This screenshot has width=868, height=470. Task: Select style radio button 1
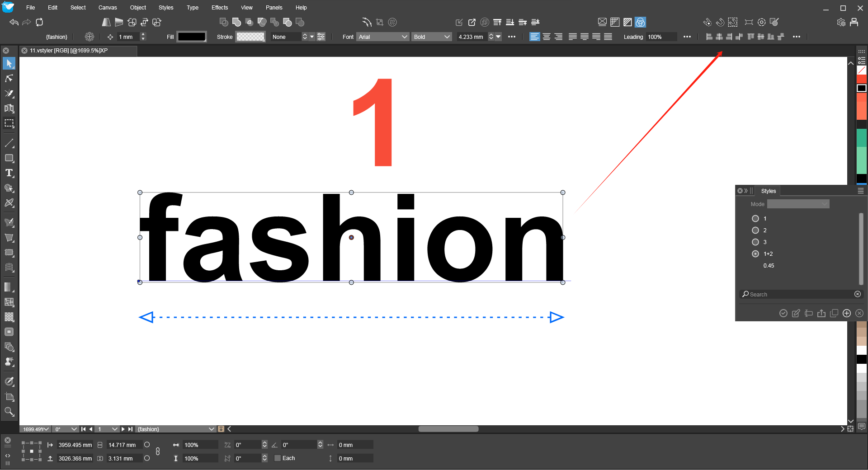pos(755,219)
